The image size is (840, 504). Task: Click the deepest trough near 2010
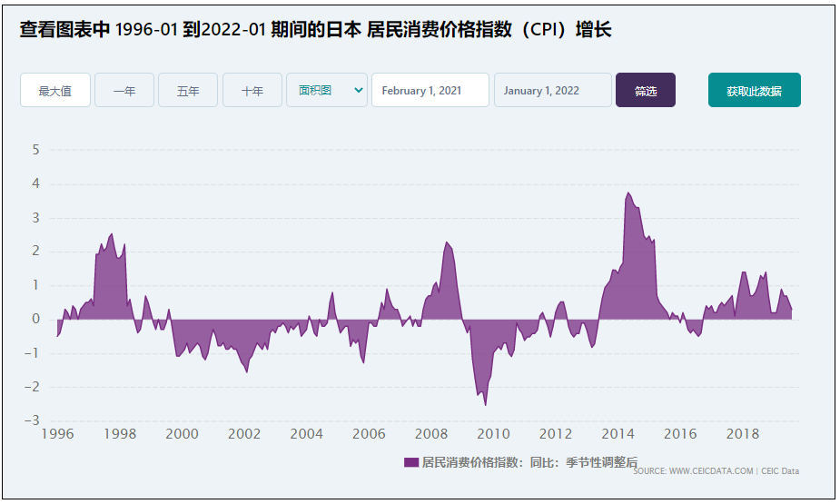485,403
